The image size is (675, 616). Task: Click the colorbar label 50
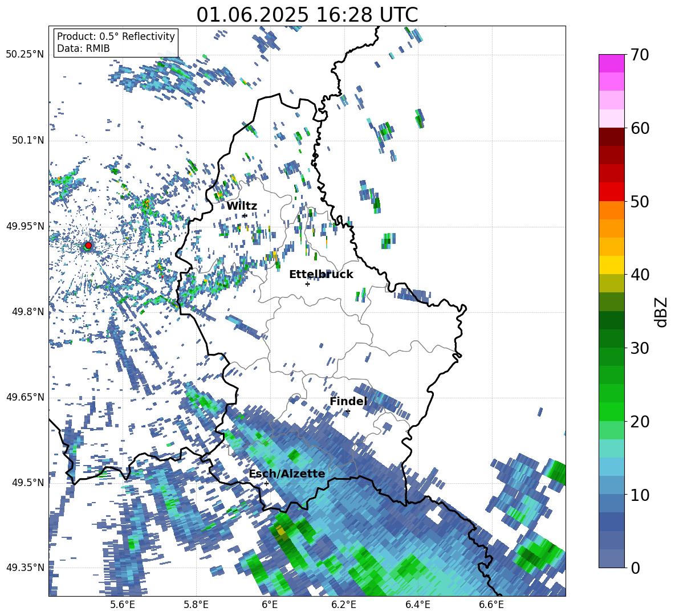[x=640, y=201]
